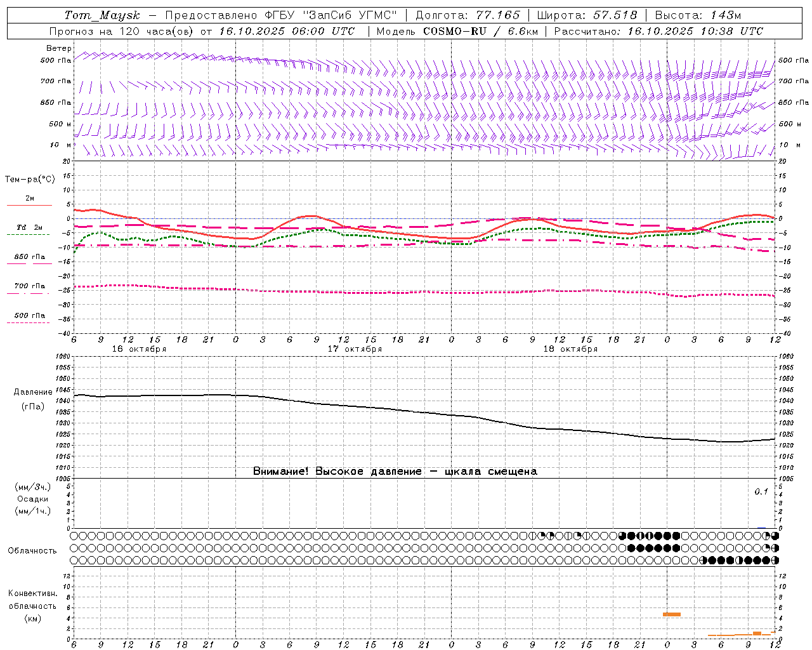This screenshot has width=812, height=650.
Task: Select the Прогноз на 120 часа(ов) text
Action: (x=122, y=31)
